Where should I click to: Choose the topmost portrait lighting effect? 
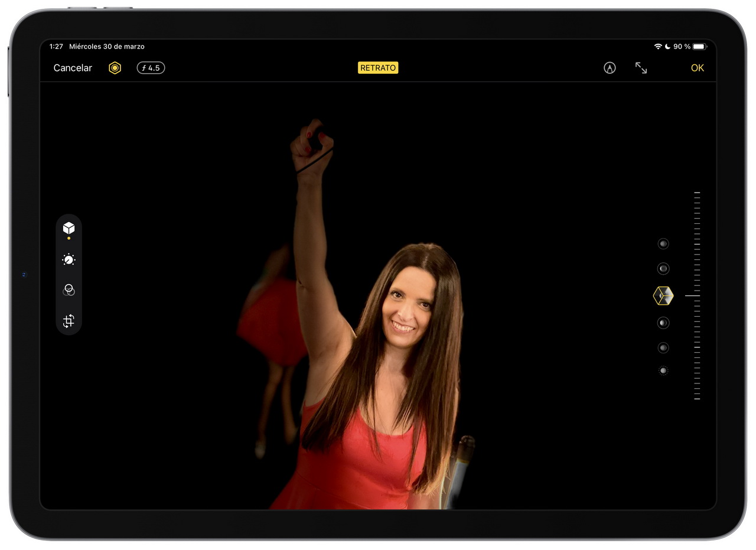click(663, 243)
